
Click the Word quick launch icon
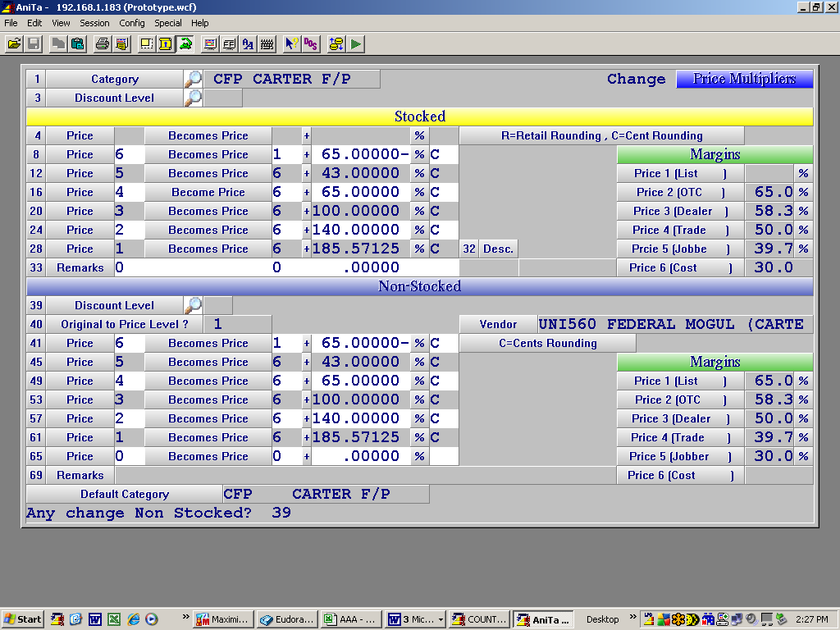coord(95,619)
